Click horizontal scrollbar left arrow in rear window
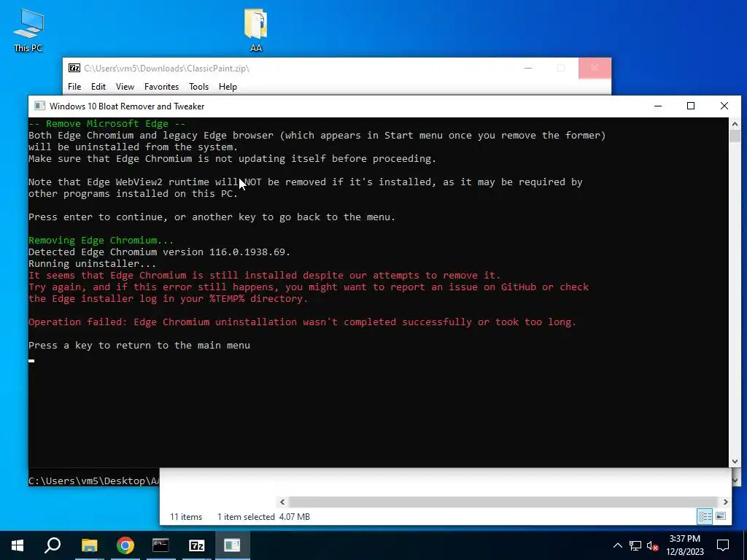 tap(282, 502)
